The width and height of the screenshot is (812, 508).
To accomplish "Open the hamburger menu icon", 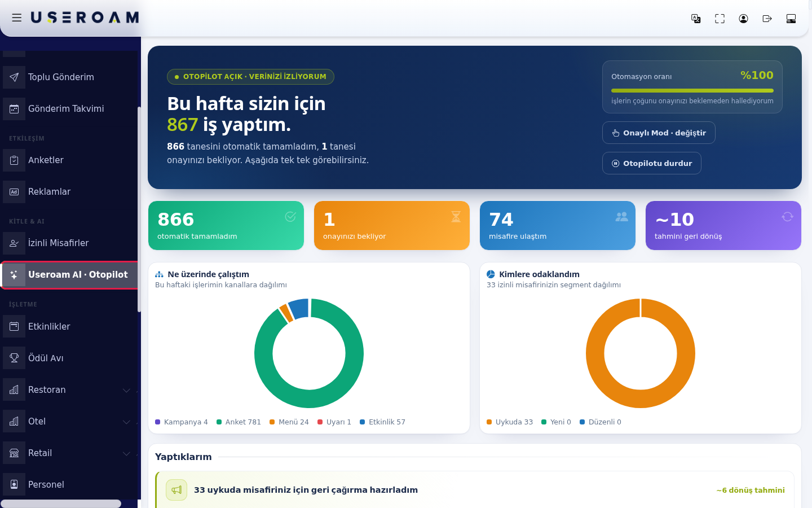I will click(x=17, y=18).
